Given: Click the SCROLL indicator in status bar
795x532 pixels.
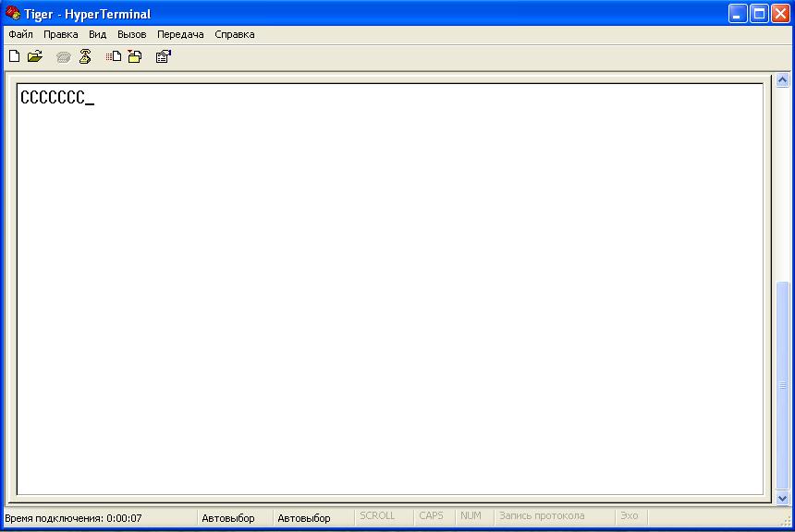Looking at the screenshot, I should pyautogui.click(x=377, y=516).
